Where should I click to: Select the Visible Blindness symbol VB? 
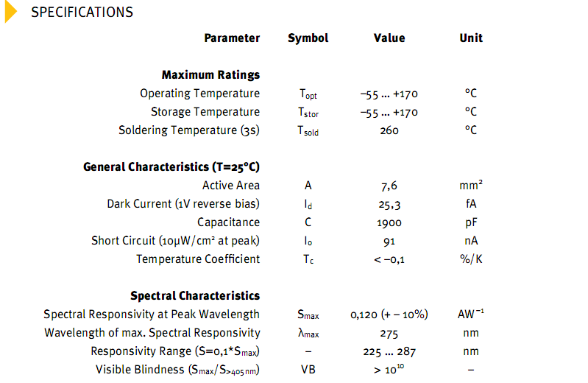pos(308,370)
